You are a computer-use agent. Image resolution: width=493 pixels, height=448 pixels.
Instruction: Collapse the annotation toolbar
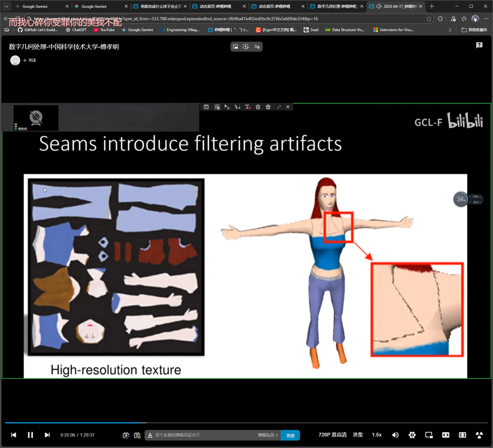tap(279, 107)
